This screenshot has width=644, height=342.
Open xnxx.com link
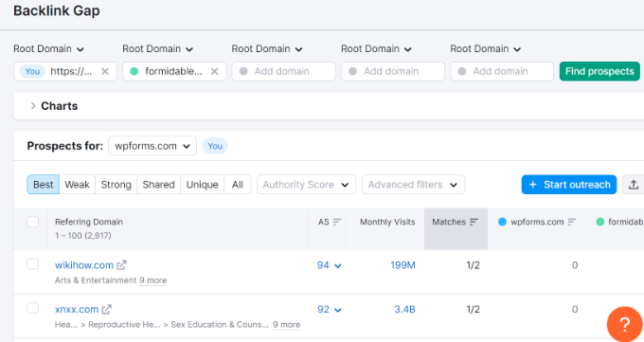[x=77, y=309]
